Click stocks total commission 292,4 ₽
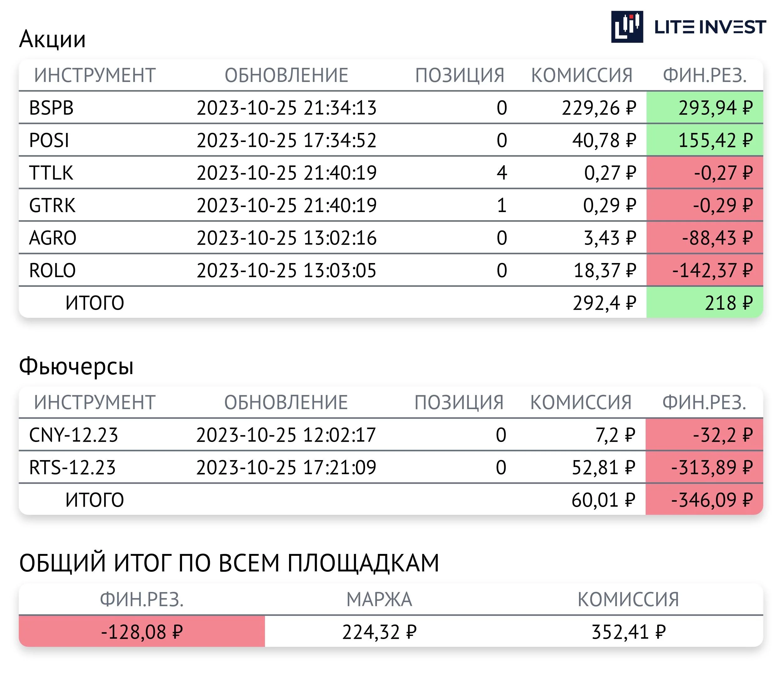 [x=604, y=303]
